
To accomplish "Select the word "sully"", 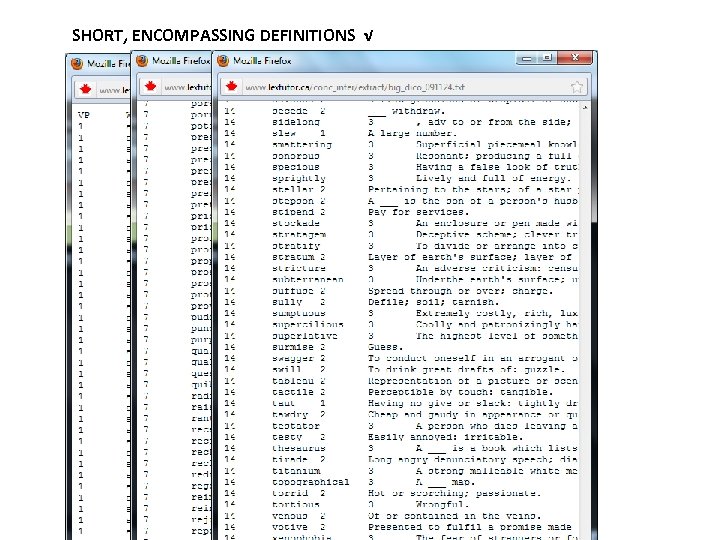I will point(287,302).
